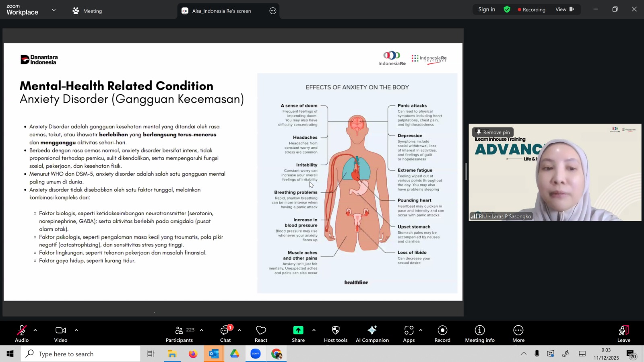Open the Chat panel
The height and width of the screenshot is (362, 644).
[225, 334]
